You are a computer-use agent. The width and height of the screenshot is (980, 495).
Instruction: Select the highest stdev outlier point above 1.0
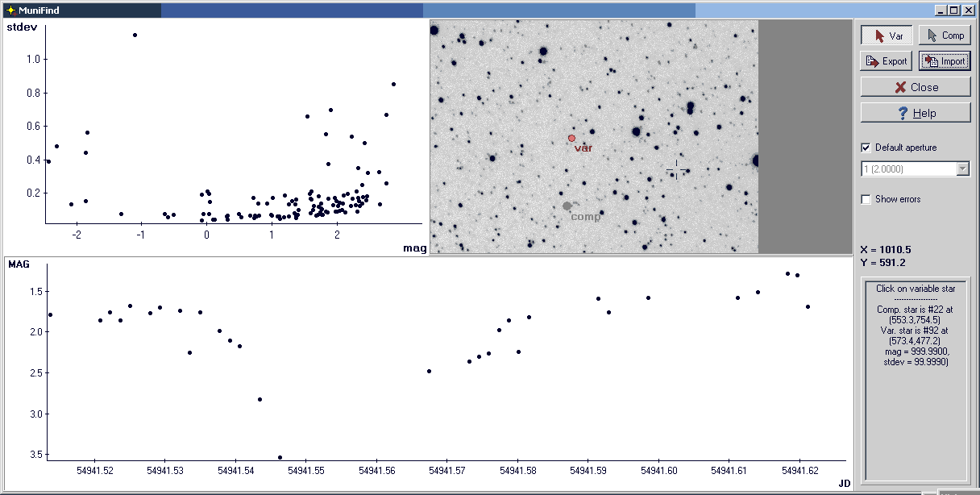coord(135,35)
